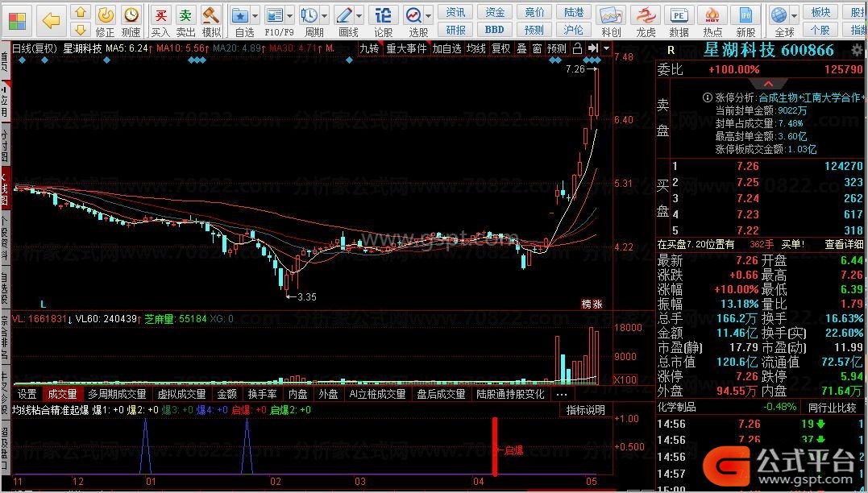Expand the 选股 screener dropdown arrow
Screen dimensions: 868x493
click(429, 15)
